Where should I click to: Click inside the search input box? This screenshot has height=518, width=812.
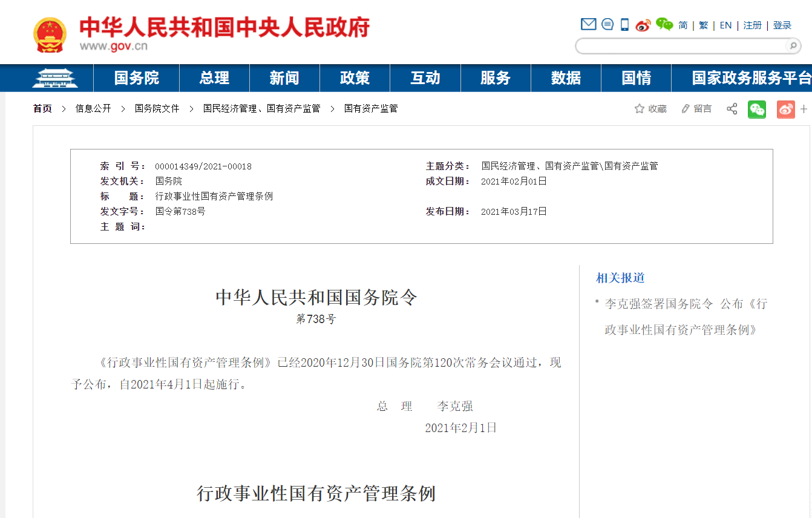click(x=678, y=45)
